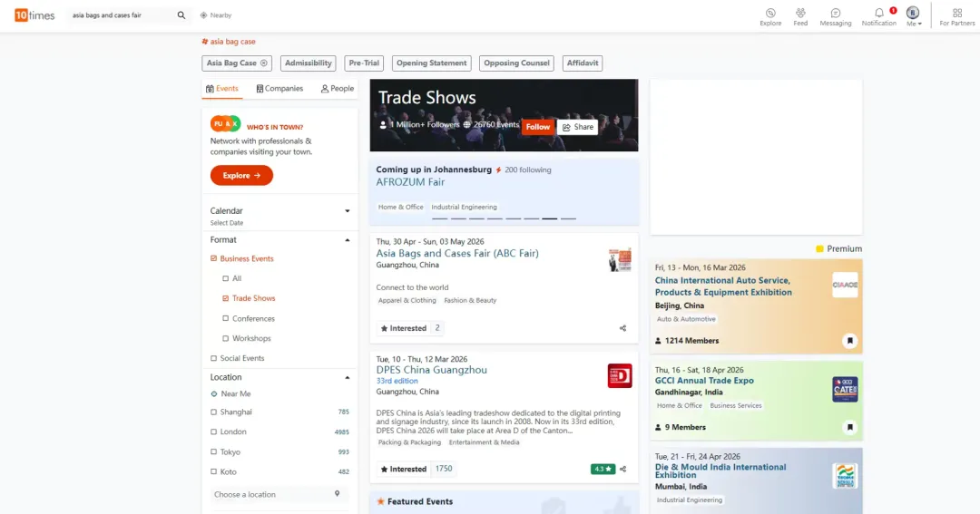Open the Me dropdown arrow
This screenshot has height=514, width=980.
[x=919, y=24]
